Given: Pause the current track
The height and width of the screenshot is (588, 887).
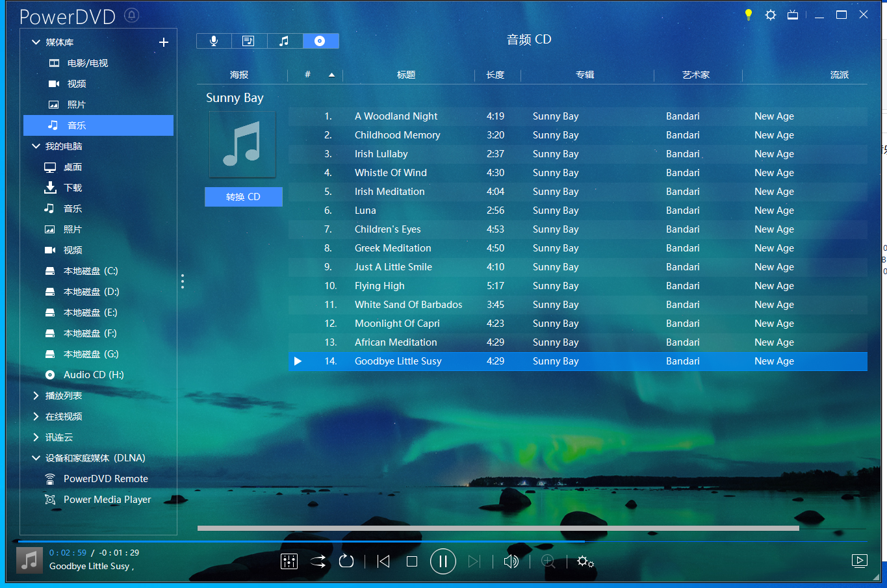Looking at the screenshot, I should click(443, 561).
